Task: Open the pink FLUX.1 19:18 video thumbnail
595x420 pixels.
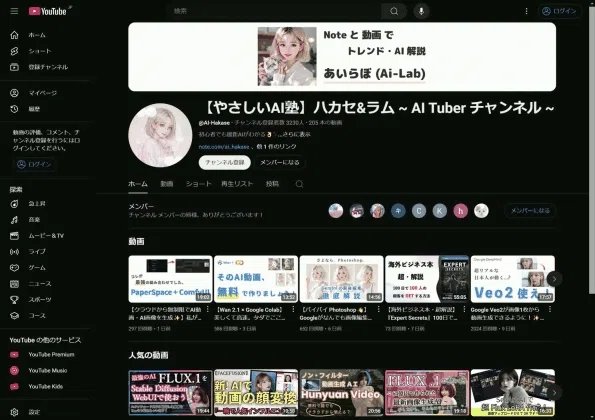Action: [427, 393]
